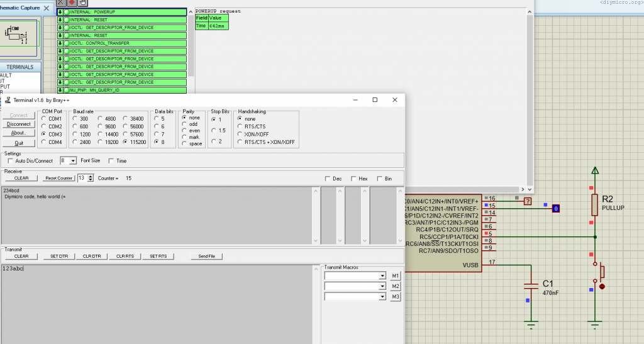The width and height of the screenshot is (644, 344).
Task: Expand the M1 transmit macro dropdown
Action: pos(382,276)
